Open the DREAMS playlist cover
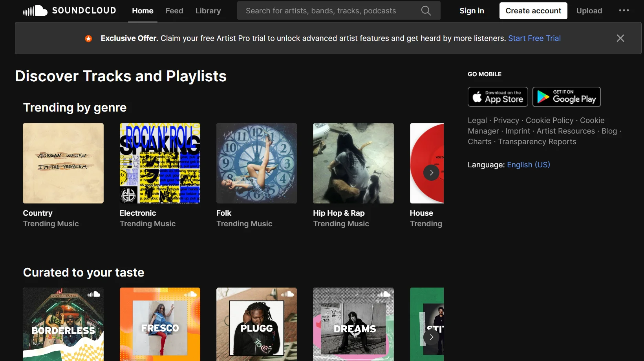This screenshot has width=644, height=361. pyautogui.click(x=353, y=324)
